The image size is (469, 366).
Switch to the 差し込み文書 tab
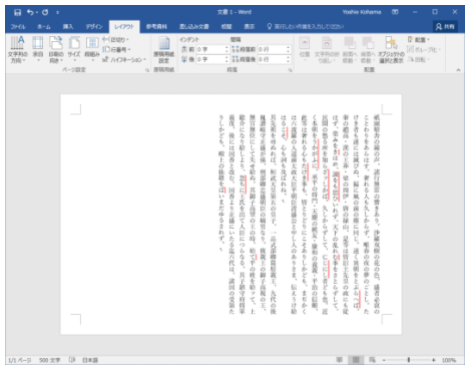pos(194,27)
